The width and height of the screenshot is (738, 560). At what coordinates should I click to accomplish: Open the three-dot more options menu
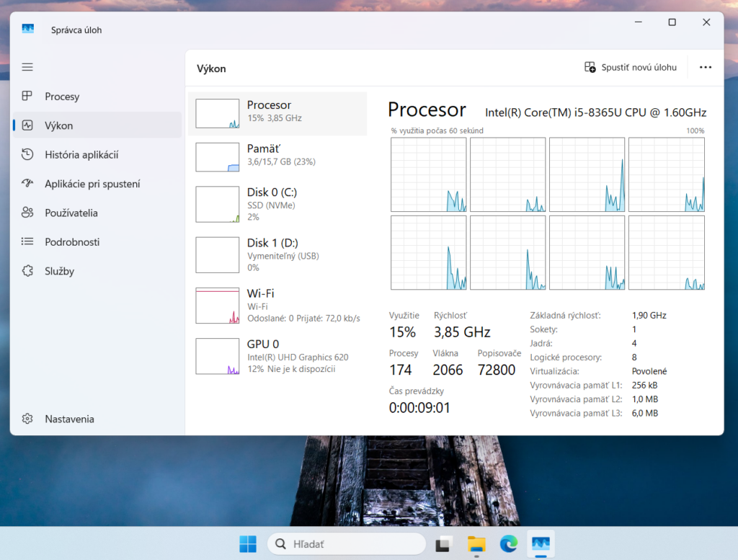[705, 67]
